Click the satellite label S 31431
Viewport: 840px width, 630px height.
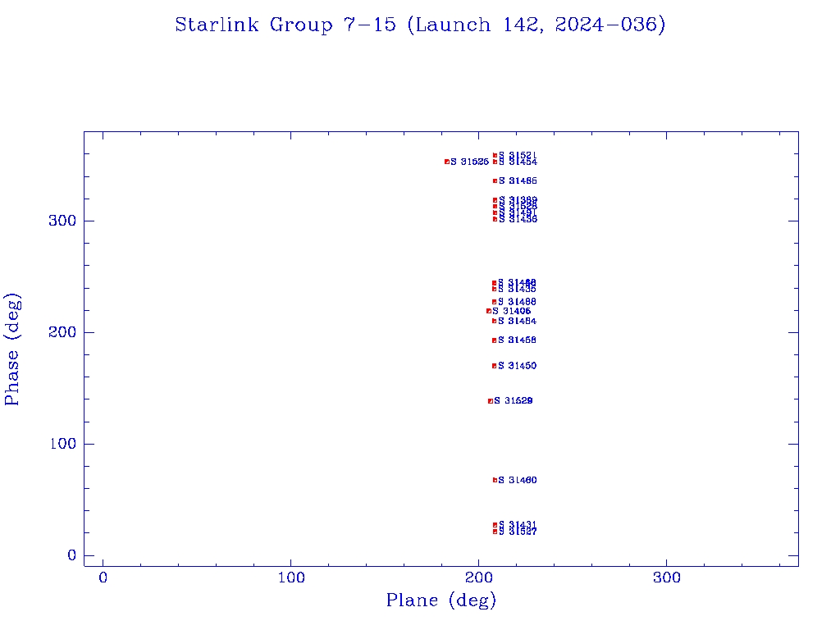pos(518,524)
